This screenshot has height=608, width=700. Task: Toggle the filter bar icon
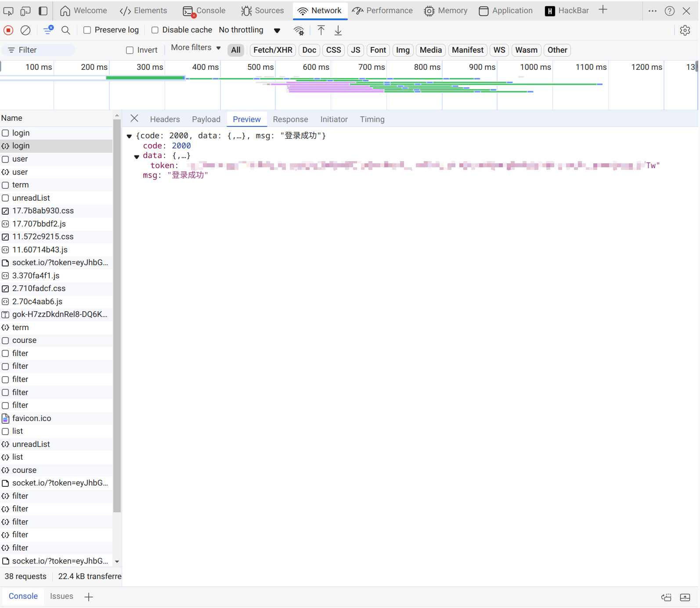[48, 30]
